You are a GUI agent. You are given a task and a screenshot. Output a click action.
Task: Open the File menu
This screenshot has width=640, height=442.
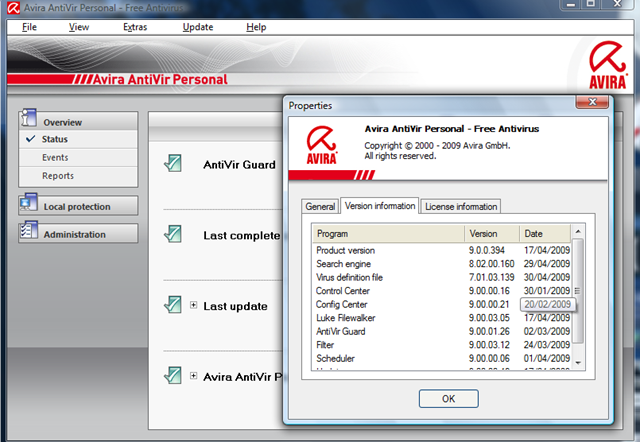tap(29, 27)
